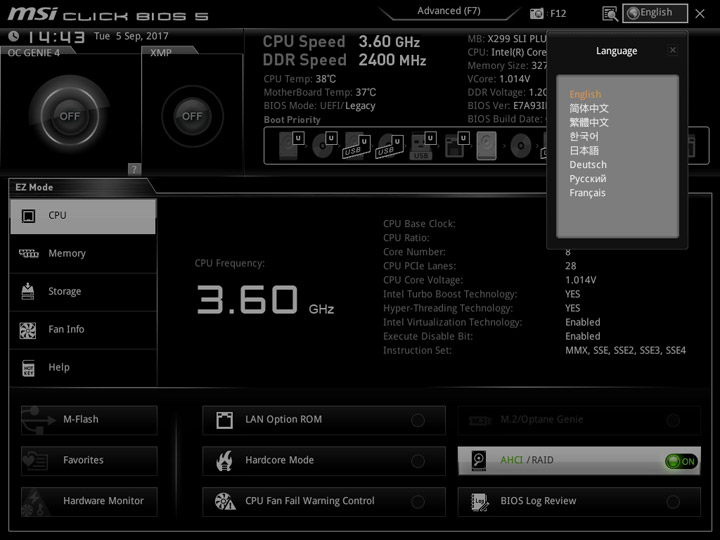Click the second UEFI USB boot device icon

(x=389, y=145)
